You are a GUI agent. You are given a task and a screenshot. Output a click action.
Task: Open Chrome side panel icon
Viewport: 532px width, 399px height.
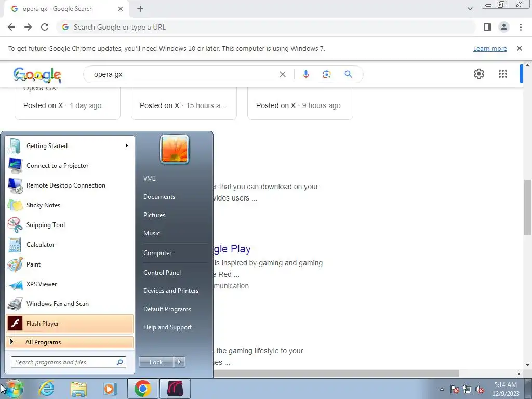(487, 27)
